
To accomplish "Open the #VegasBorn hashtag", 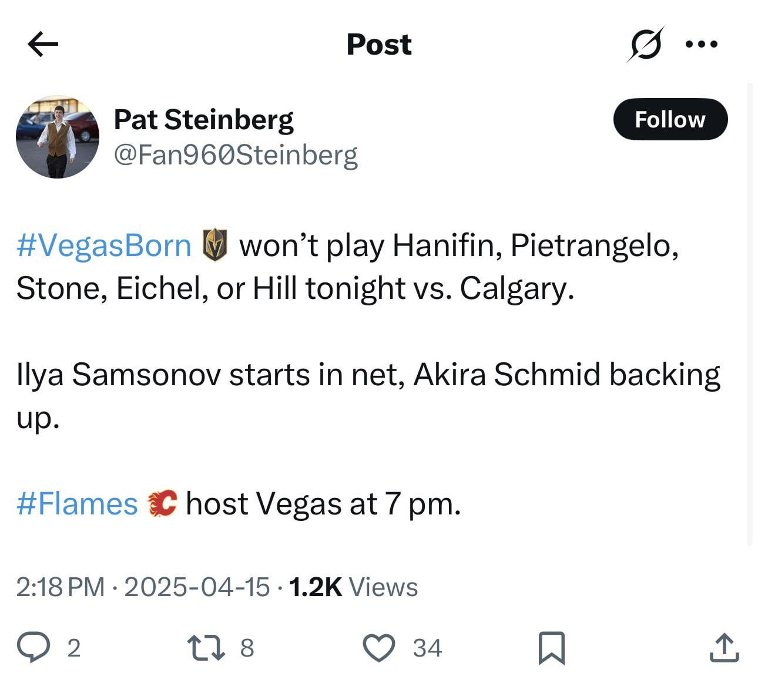I will point(104,245).
